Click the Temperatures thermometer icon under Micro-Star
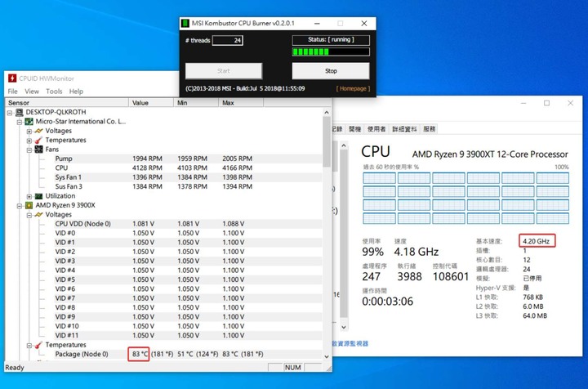 (x=38, y=141)
